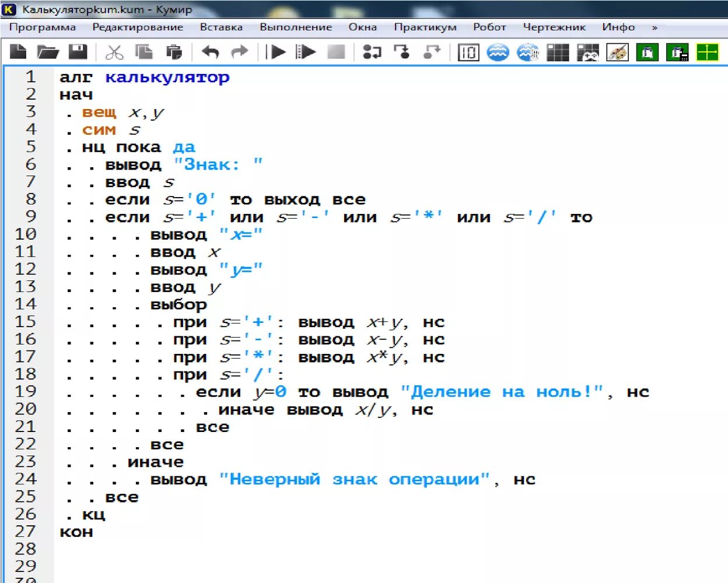The height and width of the screenshot is (583, 728).
Task: Click the greyed Step out icon
Action: (432, 52)
